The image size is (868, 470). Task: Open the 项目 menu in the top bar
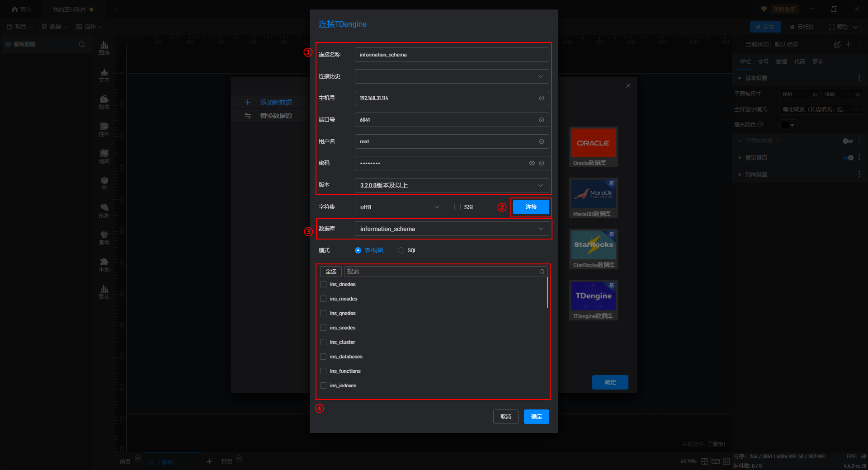[x=20, y=27]
